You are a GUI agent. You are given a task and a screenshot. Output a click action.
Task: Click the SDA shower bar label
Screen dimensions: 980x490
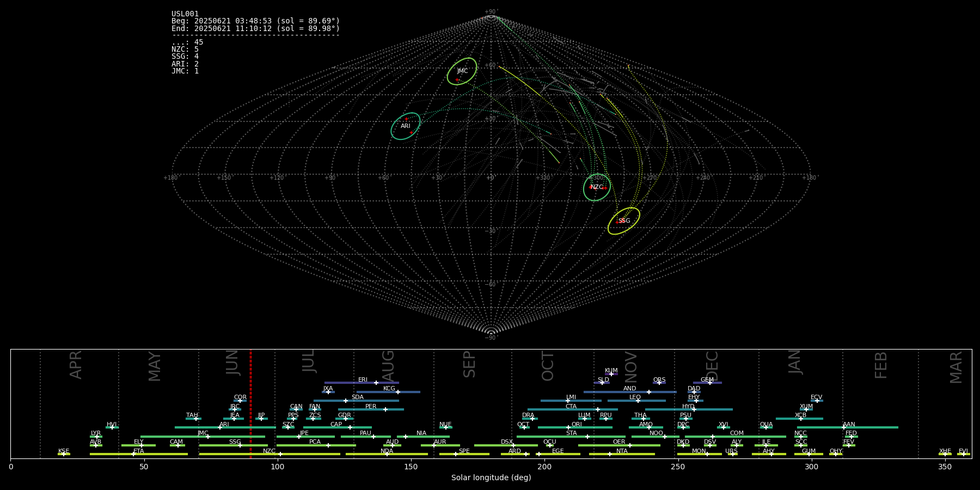[x=358, y=397]
